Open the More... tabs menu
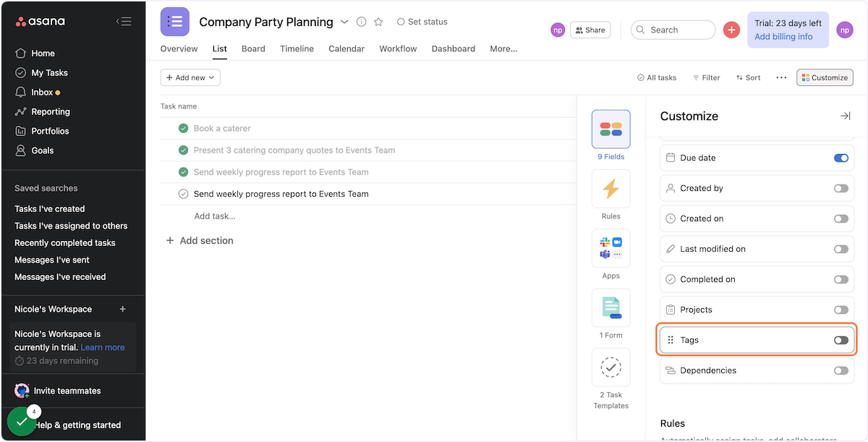Viewport: 868px width, 442px height. tap(503, 48)
